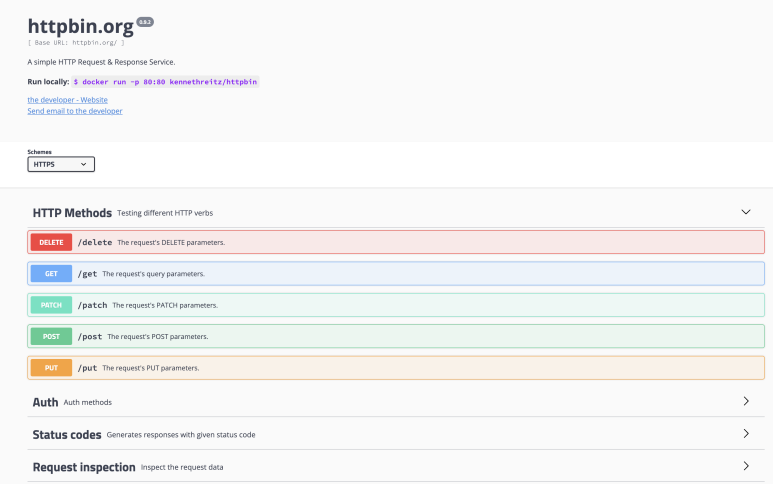The image size is (773, 484).
Task: Expand the Status codes section chevron
Action: (746, 434)
